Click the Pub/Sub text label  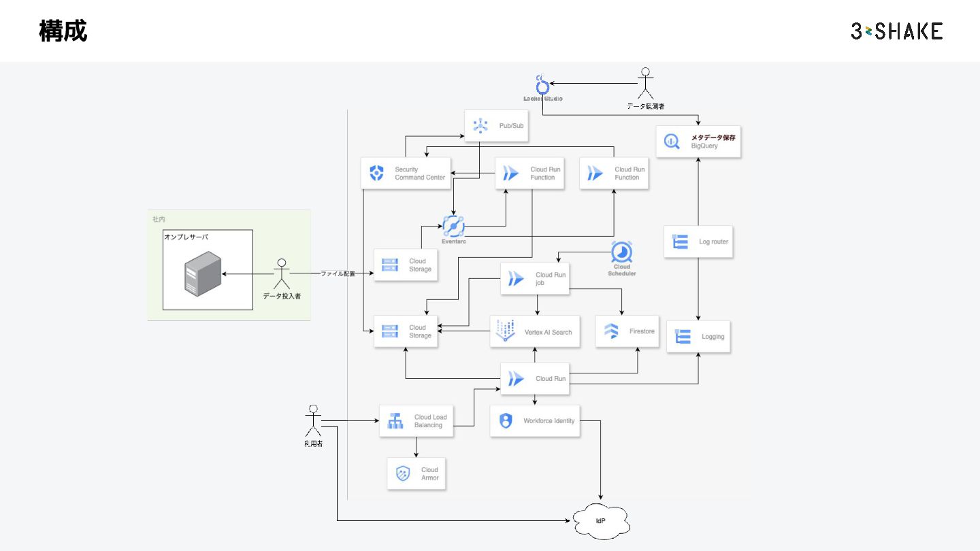click(511, 126)
